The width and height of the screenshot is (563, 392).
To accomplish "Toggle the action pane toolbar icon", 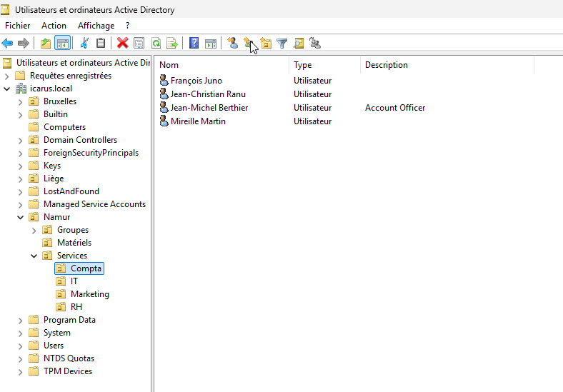I will (211, 44).
